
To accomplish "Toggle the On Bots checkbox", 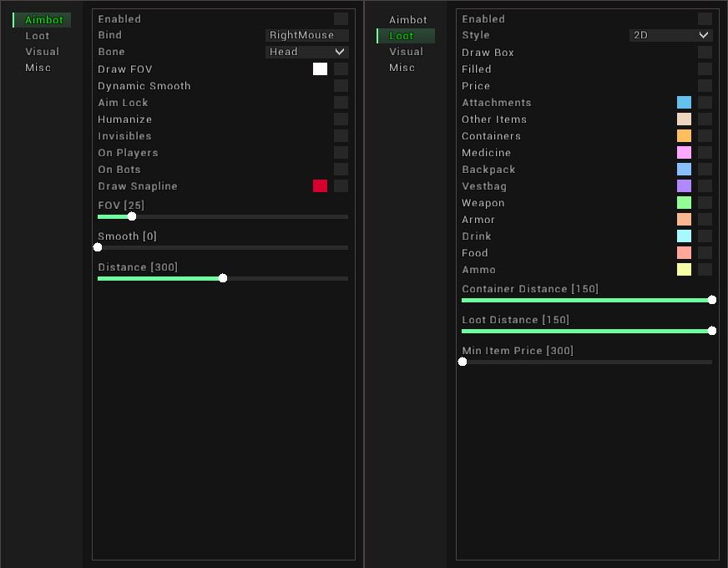I will pyautogui.click(x=341, y=170).
